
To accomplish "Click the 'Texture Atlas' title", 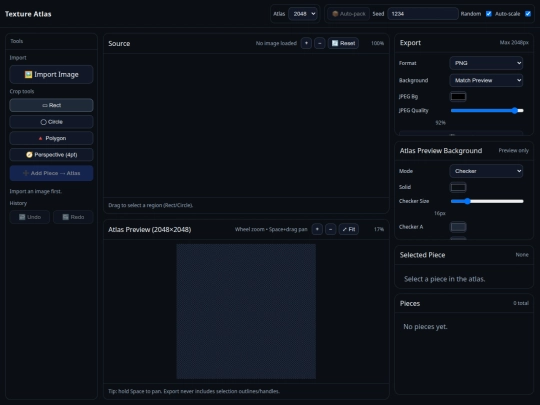I will 28,14.
